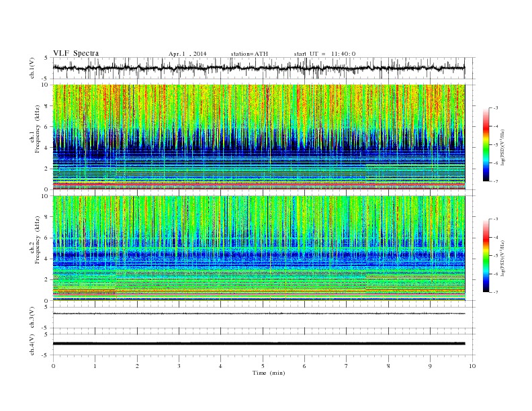The height and width of the screenshot is (411, 532).
Task: Click the ch.1 color bar "log(PSD)(V²/Hz)" label
Action: click(504, 147)
